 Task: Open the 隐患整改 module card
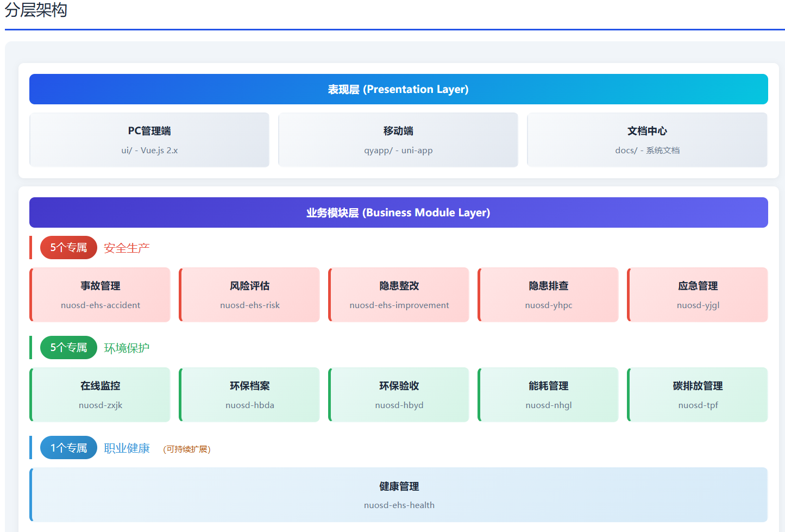point(399,295)
